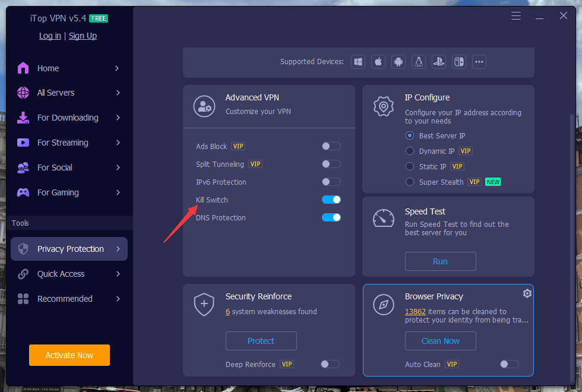
Task: Expand the Recommended chevron
Action: 118,299
